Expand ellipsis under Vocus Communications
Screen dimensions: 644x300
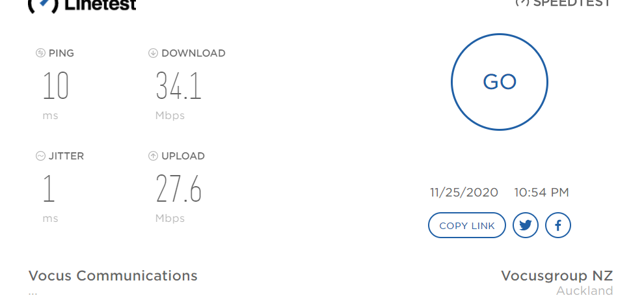pyautogui.click(x=33, y=293)
